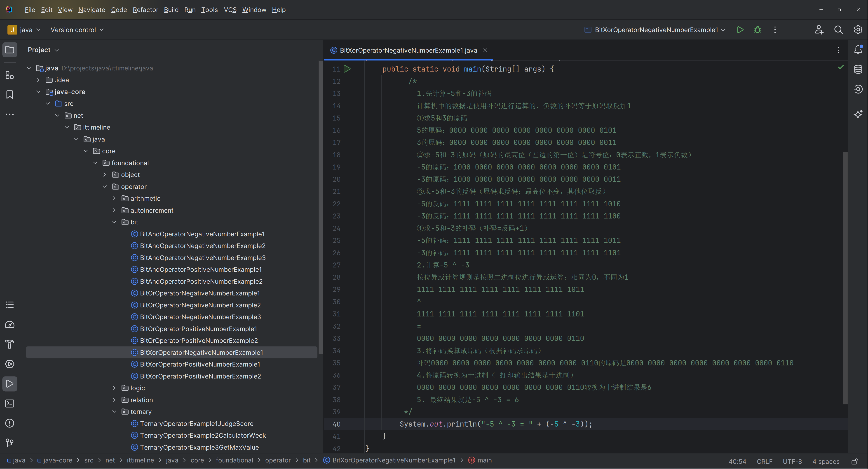Screen dimensions: 868x469
Task: Expand the logic package
Action: (x=114, y=388)
